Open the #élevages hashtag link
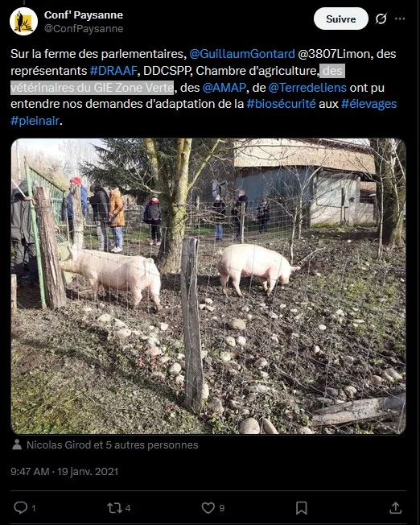The height and width of the screenshot is (525, 420). point(369,104)
